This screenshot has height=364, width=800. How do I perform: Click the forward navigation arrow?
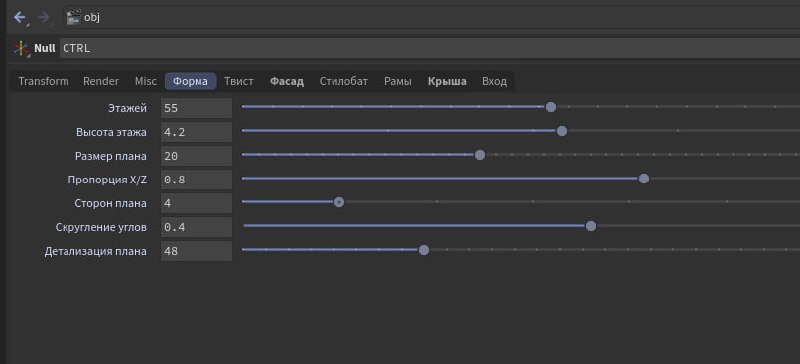tap(44, 17)
